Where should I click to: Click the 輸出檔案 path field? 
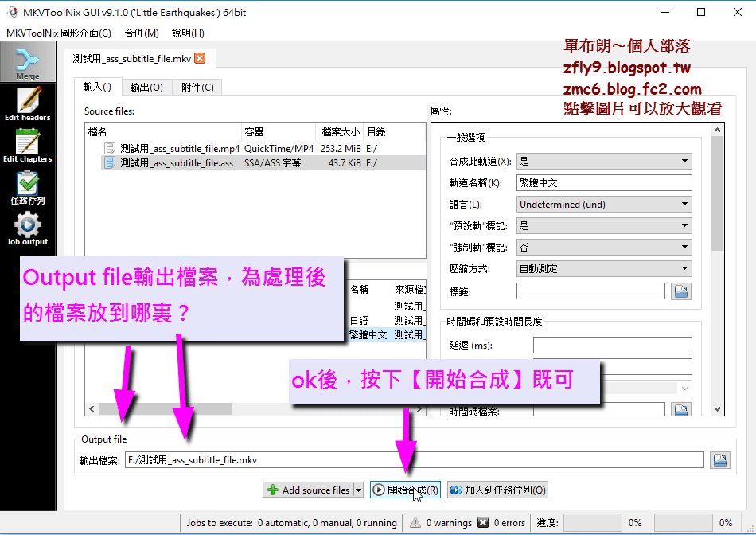tap(414, 459)
